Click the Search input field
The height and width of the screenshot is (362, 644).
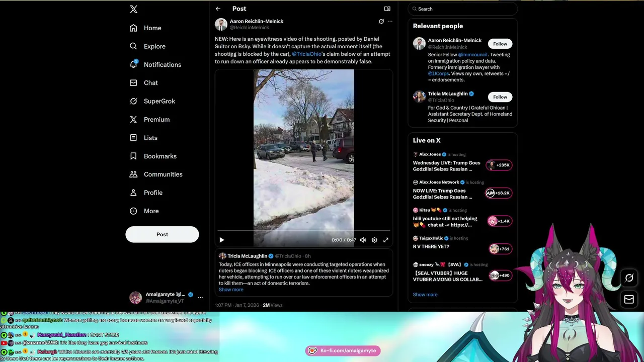(x=462, y=9)
